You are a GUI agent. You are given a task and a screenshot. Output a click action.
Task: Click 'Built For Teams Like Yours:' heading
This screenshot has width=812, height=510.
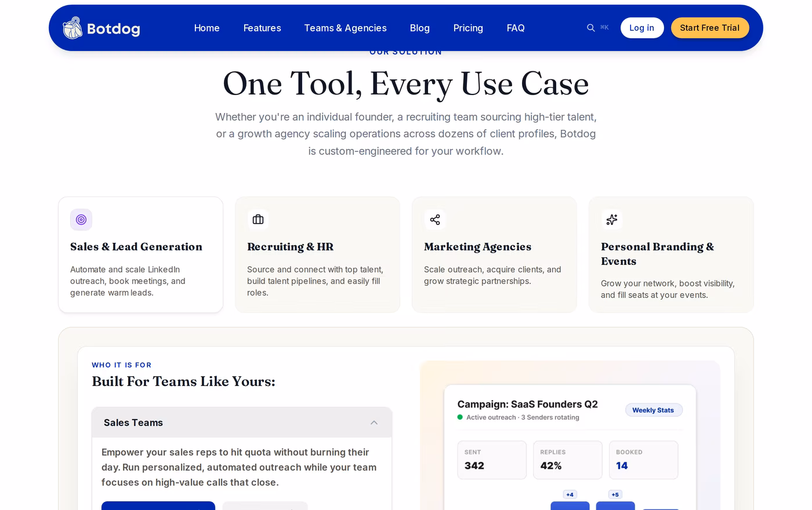[x=183, y=381]
